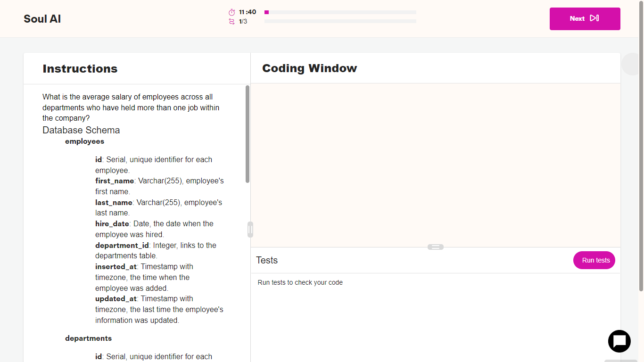Screen dimensions: 644x362
Task: Click the vertical panel divider handle
Action: click(250, 230)
